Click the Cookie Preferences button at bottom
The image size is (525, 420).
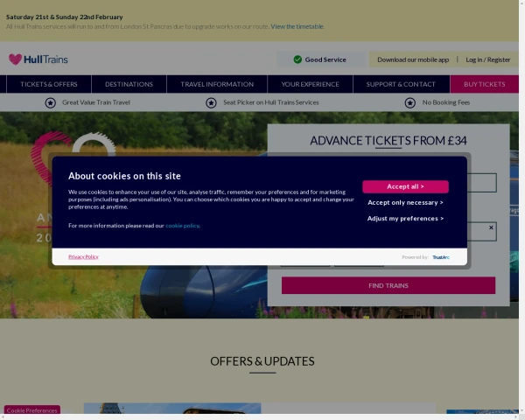pyautogui.click(x=32, y=410)
